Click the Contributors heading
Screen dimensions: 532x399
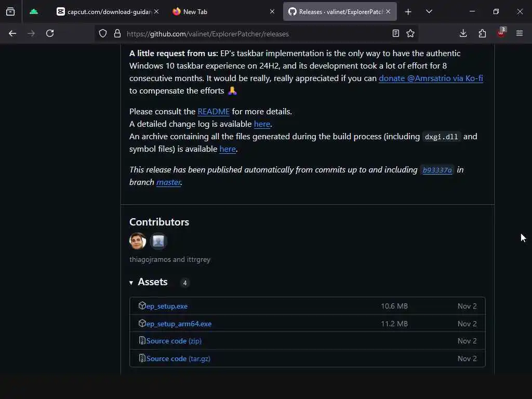pos(159,222)
